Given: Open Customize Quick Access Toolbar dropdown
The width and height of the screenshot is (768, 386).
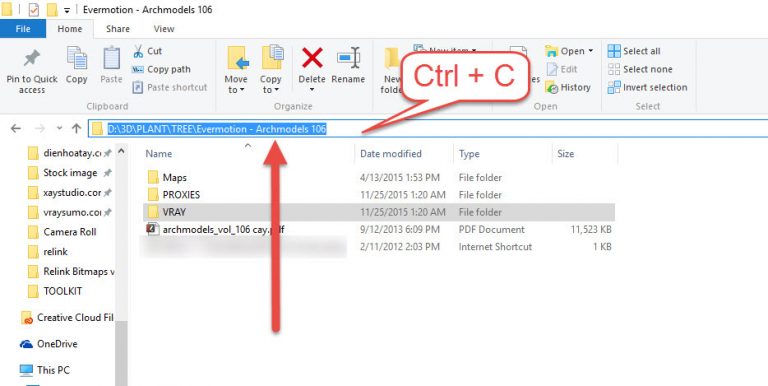Looking at the screenshot, I should 67,10.
